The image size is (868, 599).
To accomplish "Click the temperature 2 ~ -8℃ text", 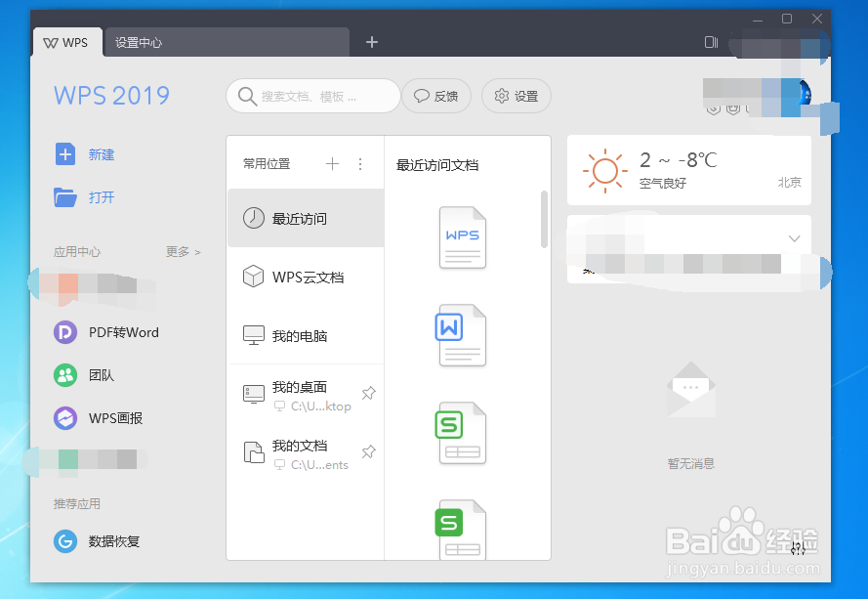I will [679, 160].
